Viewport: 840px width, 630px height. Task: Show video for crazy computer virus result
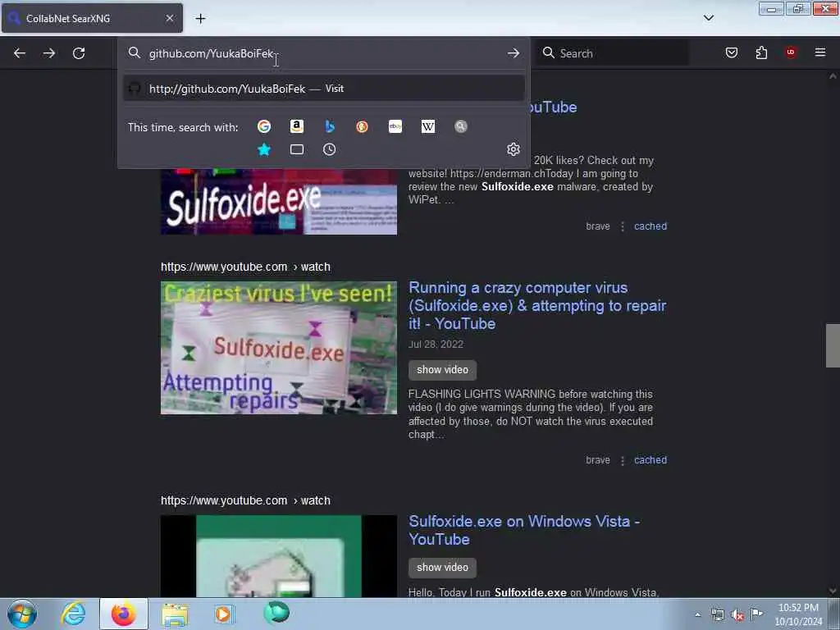442,370
